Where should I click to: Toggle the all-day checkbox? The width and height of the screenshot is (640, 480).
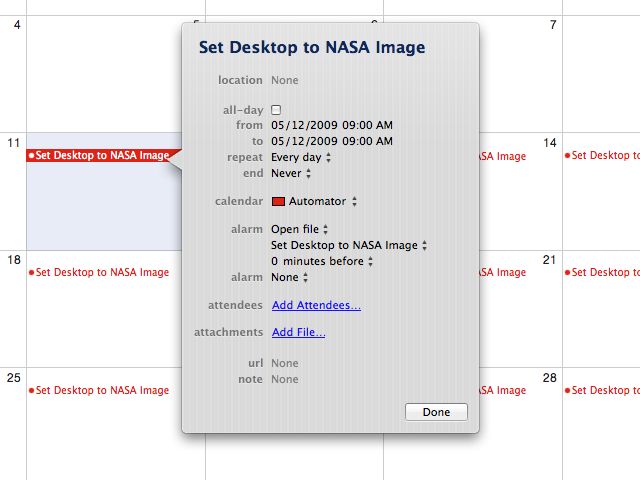click(x=276, y=110)
